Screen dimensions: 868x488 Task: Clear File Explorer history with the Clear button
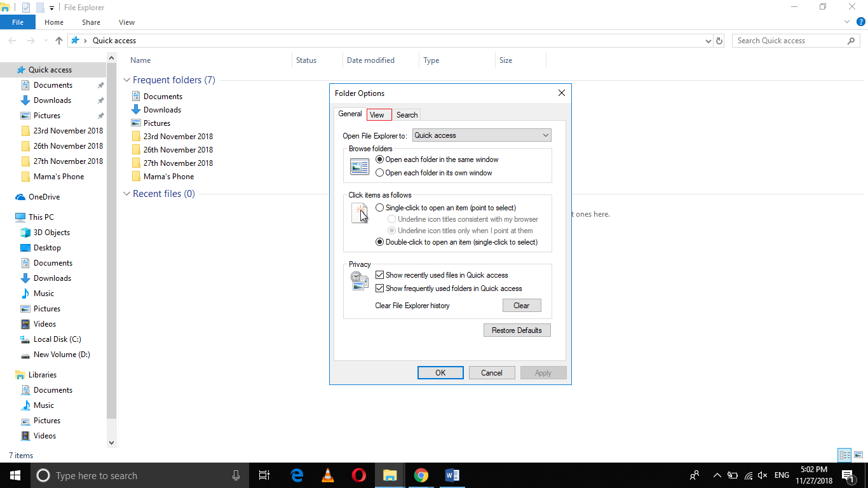[521, 305]
